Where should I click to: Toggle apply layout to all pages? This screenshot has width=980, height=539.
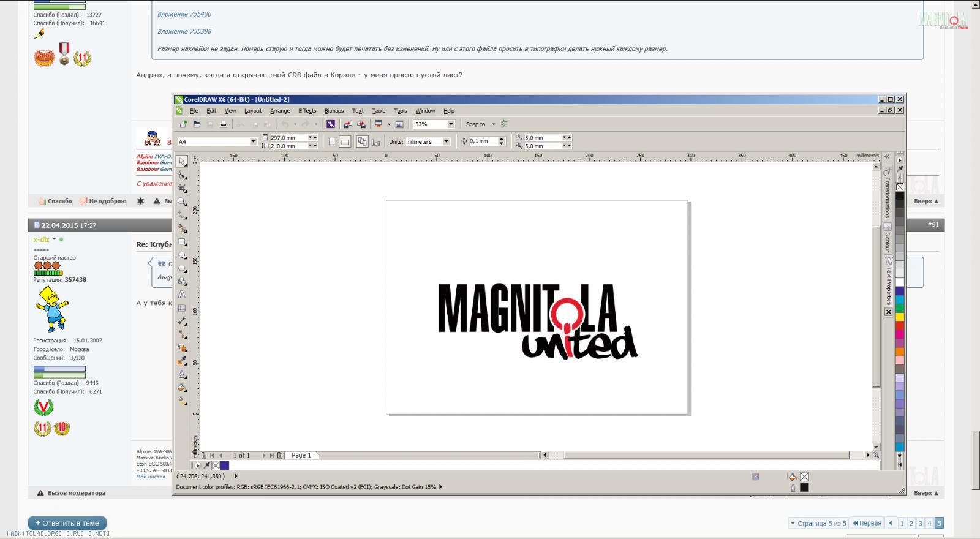[362, 141]
